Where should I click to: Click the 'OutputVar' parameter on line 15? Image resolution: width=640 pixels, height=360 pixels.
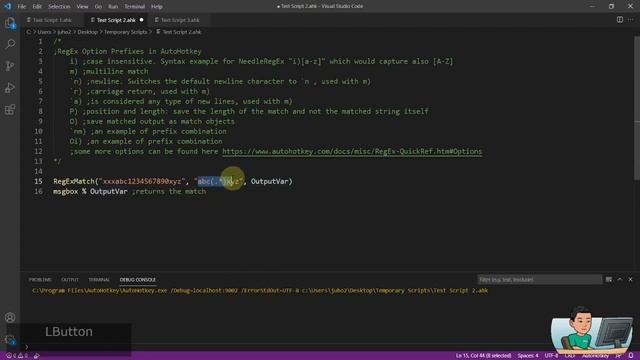point(269,181)
